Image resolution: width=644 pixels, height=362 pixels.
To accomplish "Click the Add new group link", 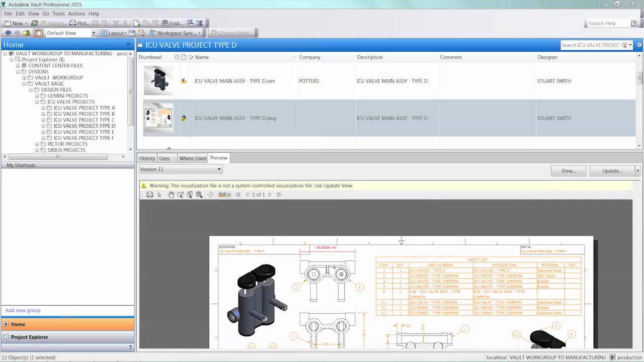I will point(23,310).
